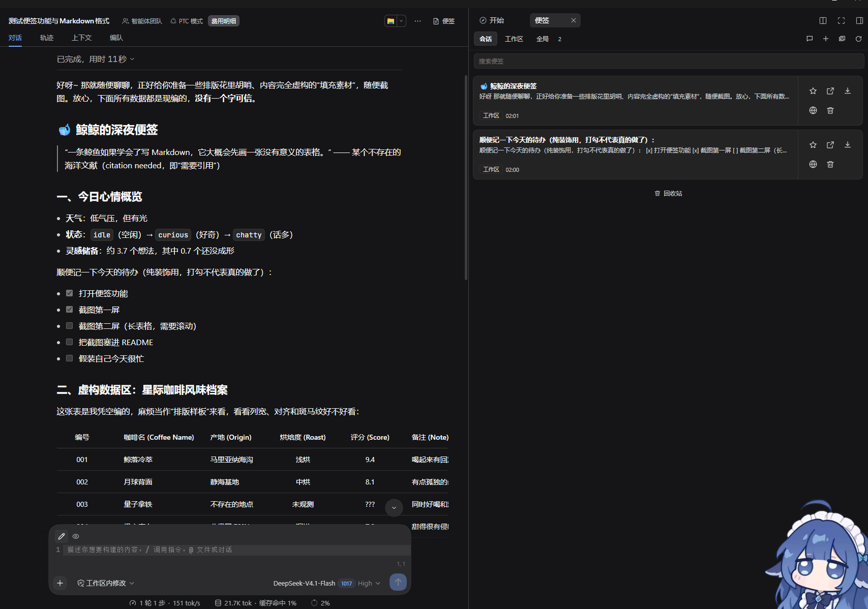Delete the 顺便记一下今天的待办 note
Screen dimensions: 868x609
830,164
